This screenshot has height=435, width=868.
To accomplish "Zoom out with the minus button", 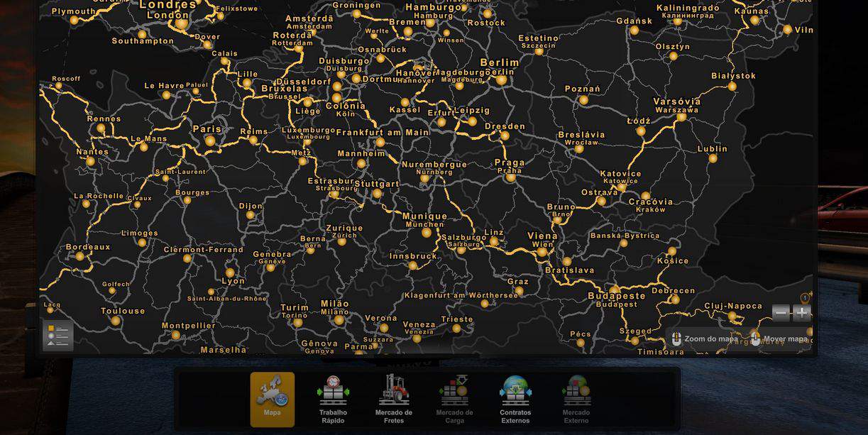I will point(781,313).
